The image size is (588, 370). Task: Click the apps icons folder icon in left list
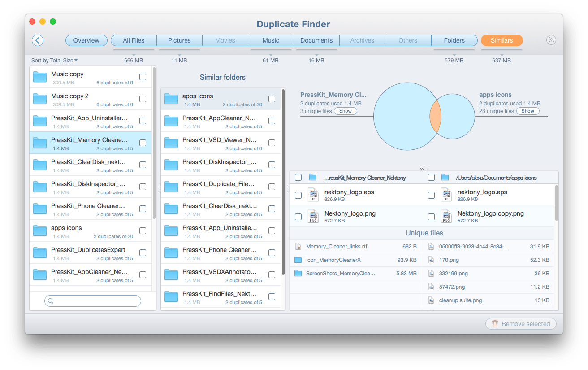40,231
